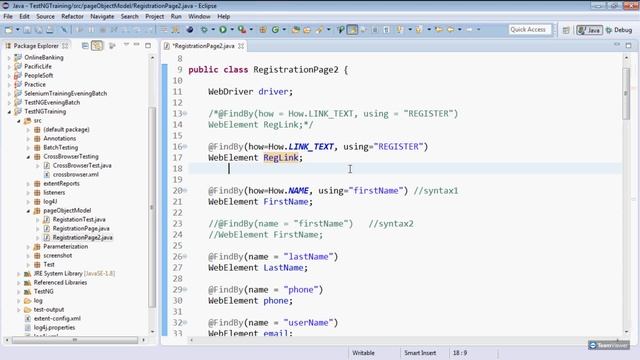Screen dimensions: 640x360
Task: Collapse the CrossBrowserTesting package
Action: point(28,157)
